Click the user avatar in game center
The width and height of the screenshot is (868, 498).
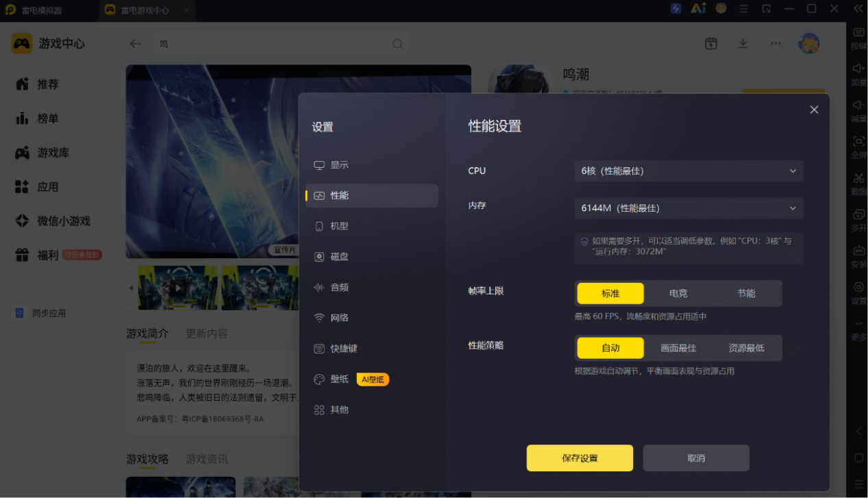pyautogui.click(x=809, y=43)
